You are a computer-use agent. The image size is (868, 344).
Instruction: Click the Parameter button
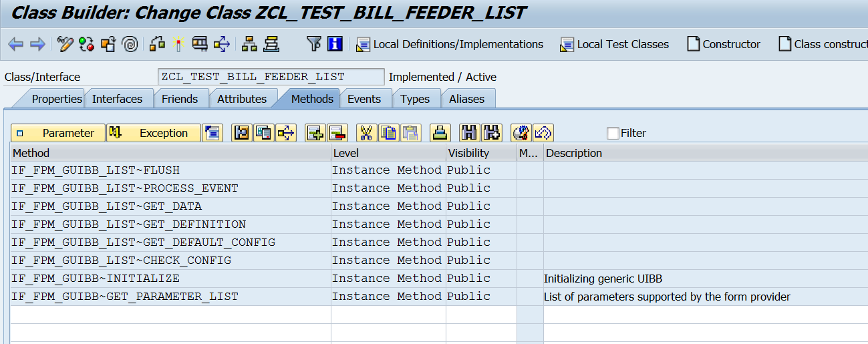tap(58, 133)
